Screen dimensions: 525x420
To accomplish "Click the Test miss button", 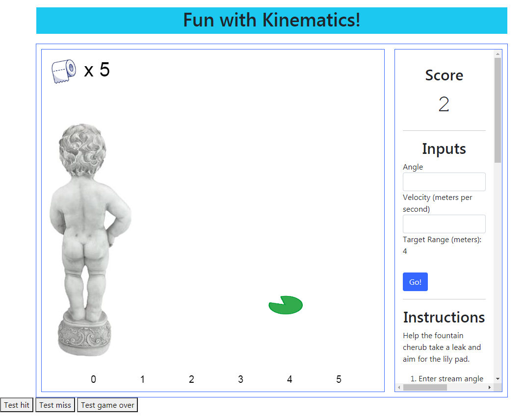I will point(55,405).
